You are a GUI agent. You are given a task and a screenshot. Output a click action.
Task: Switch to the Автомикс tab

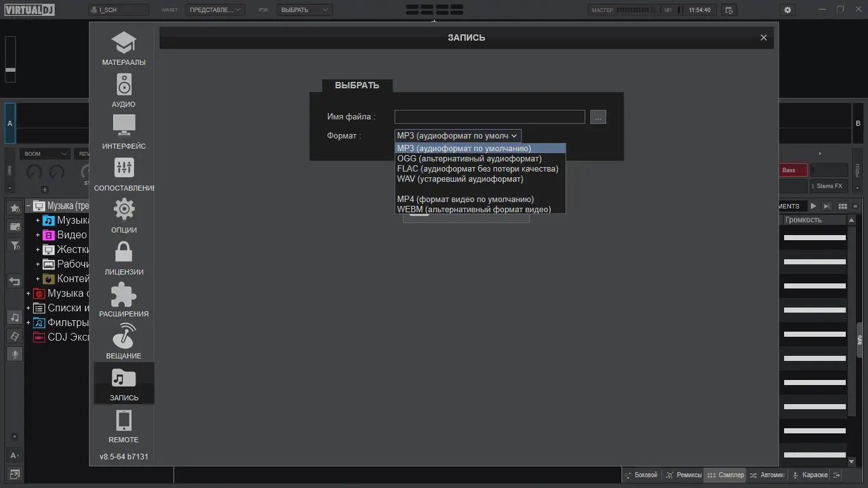coord(767,475)
